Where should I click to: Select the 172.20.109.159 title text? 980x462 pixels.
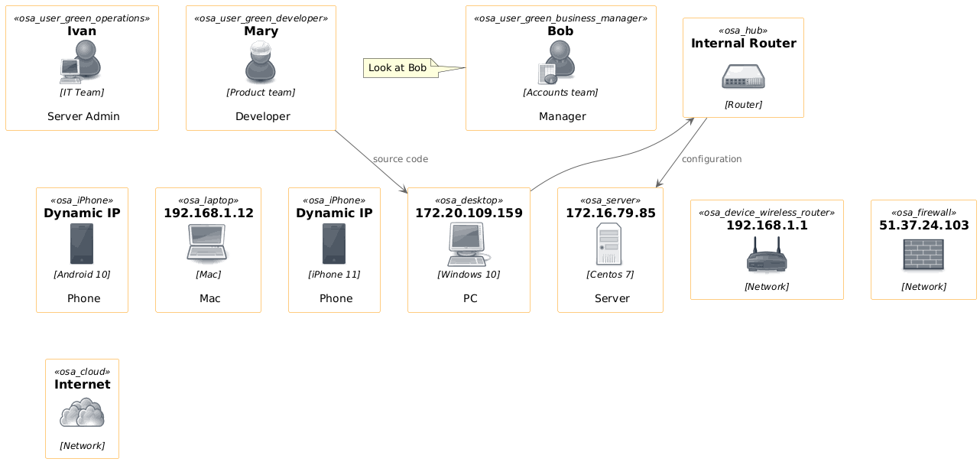click(469, 213)
